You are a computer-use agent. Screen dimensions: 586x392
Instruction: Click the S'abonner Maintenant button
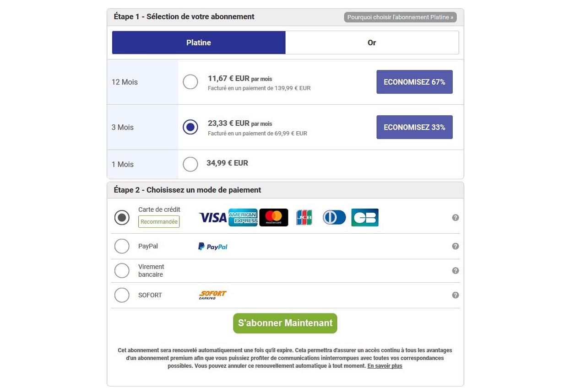tap(285, 323)
